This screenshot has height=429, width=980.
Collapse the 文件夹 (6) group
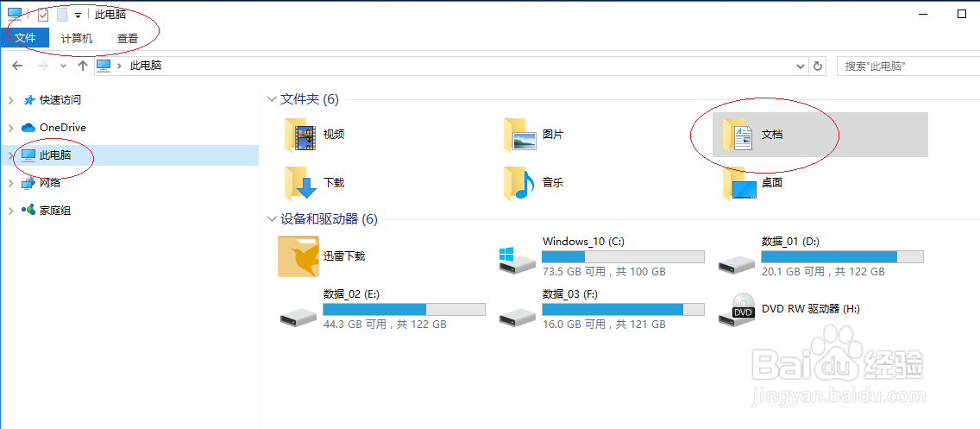click(271, 98)
